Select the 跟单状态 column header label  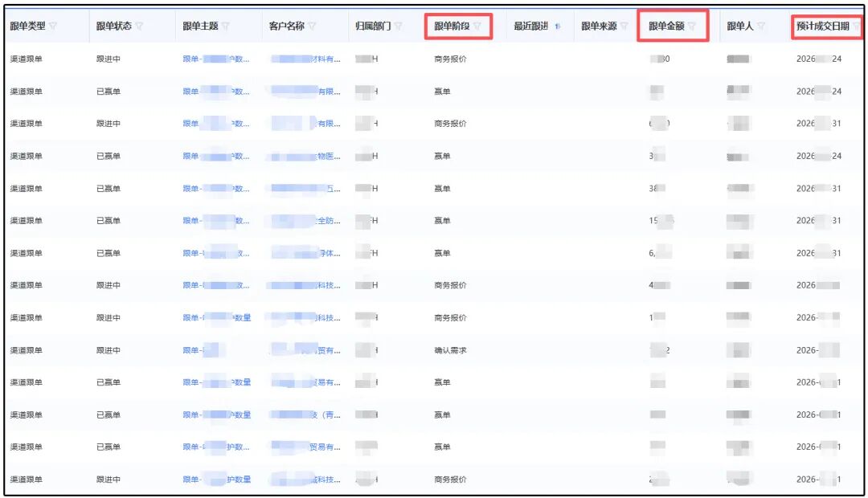pos(114,26)
